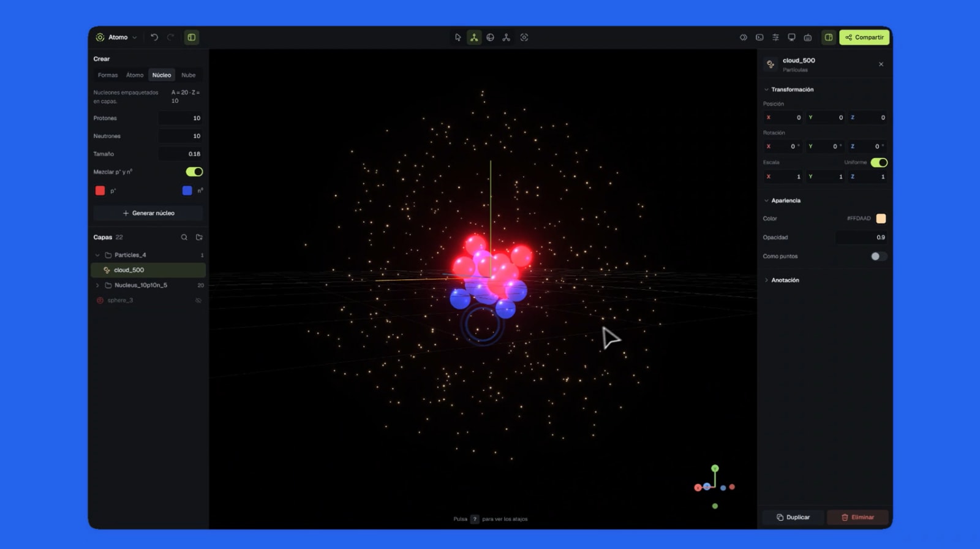
Task: Choose the branching nodes tool
Action: pyautogui.click(x=507, y=37)
